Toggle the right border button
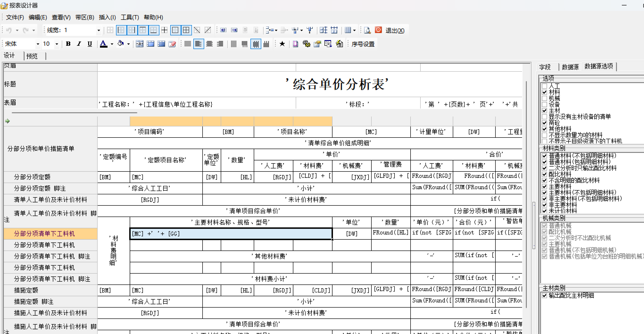The height and width of the screenshot is (334, 644). 132,30
